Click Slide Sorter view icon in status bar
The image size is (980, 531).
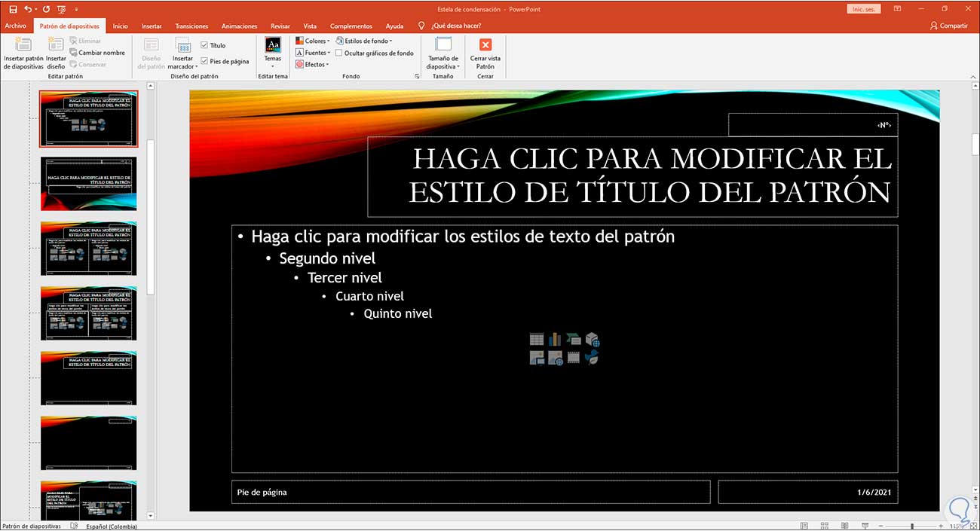(825, 526)
